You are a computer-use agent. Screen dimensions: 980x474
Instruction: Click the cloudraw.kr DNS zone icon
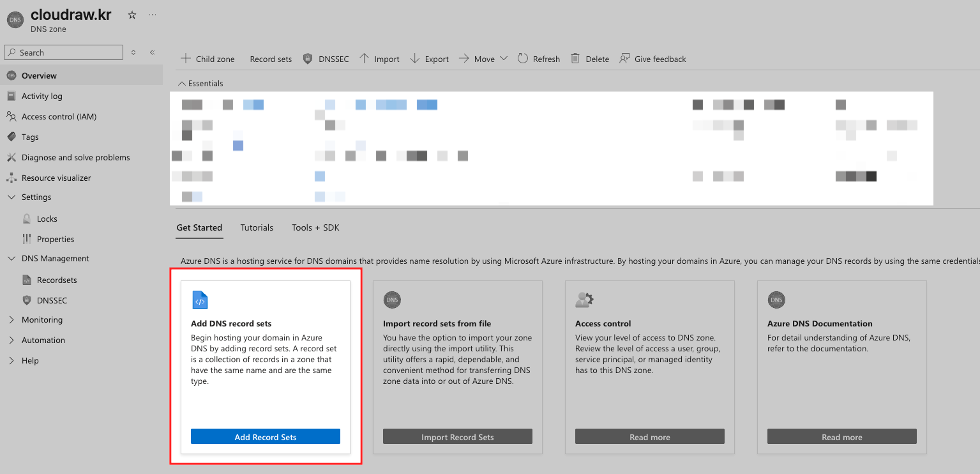15,20
